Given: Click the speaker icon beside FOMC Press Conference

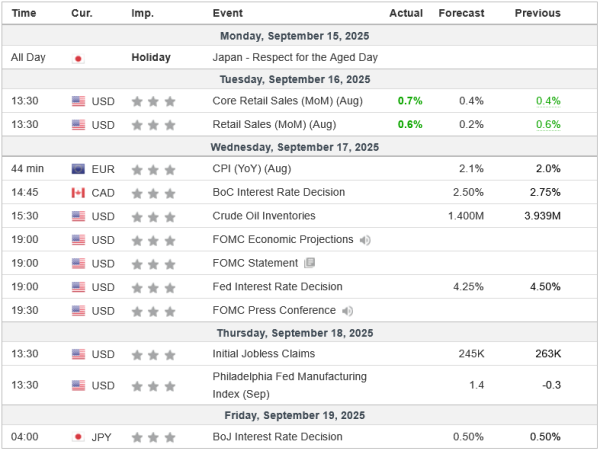Looking at the screenshot, I should pos(346,311).
